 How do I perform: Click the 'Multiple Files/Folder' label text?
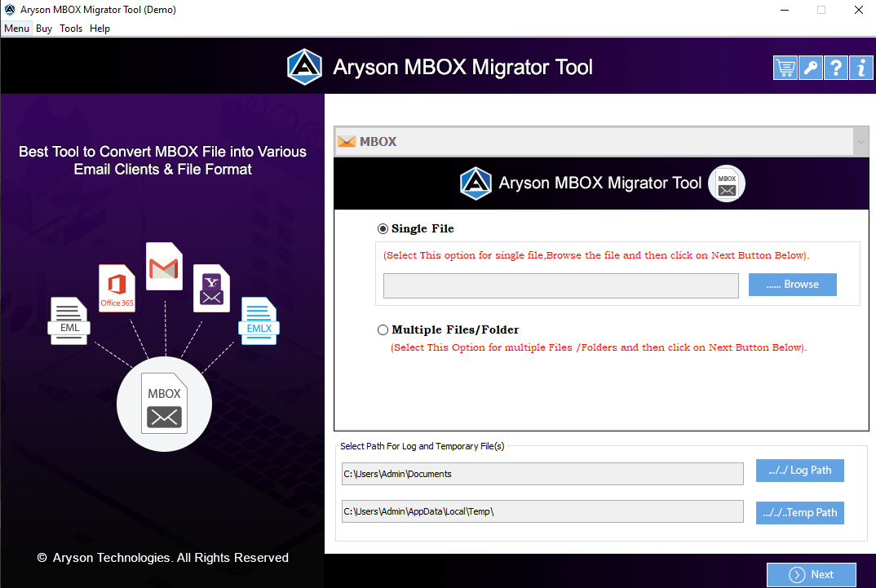[455, 330]
